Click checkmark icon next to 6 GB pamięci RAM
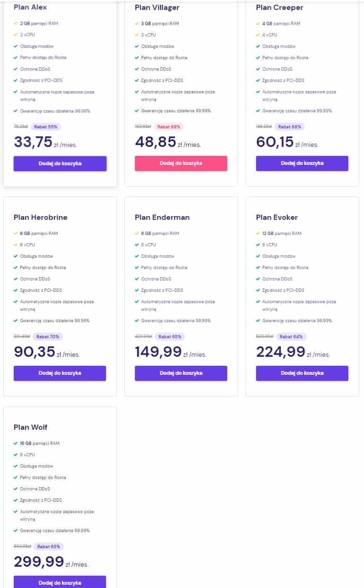Viewport: 364px width, 588px height. 16,234
